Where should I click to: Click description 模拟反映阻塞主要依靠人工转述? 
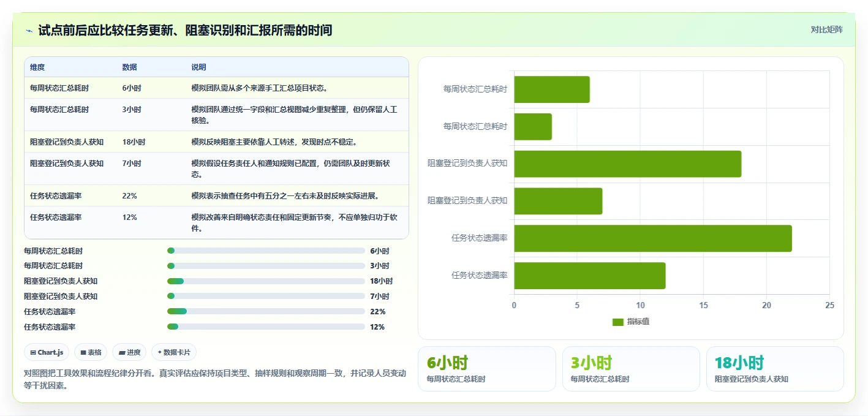274,142
